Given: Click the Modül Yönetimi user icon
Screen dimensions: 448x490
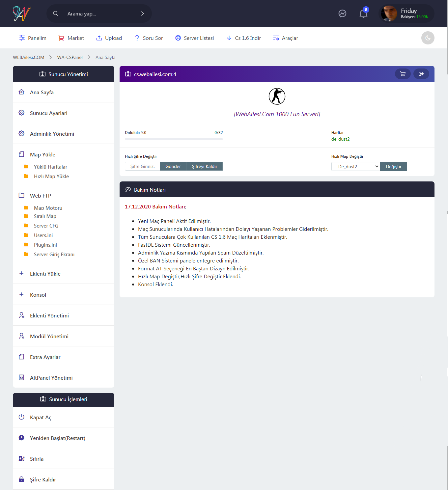Looking at the screenshot, I should [21, 336].
